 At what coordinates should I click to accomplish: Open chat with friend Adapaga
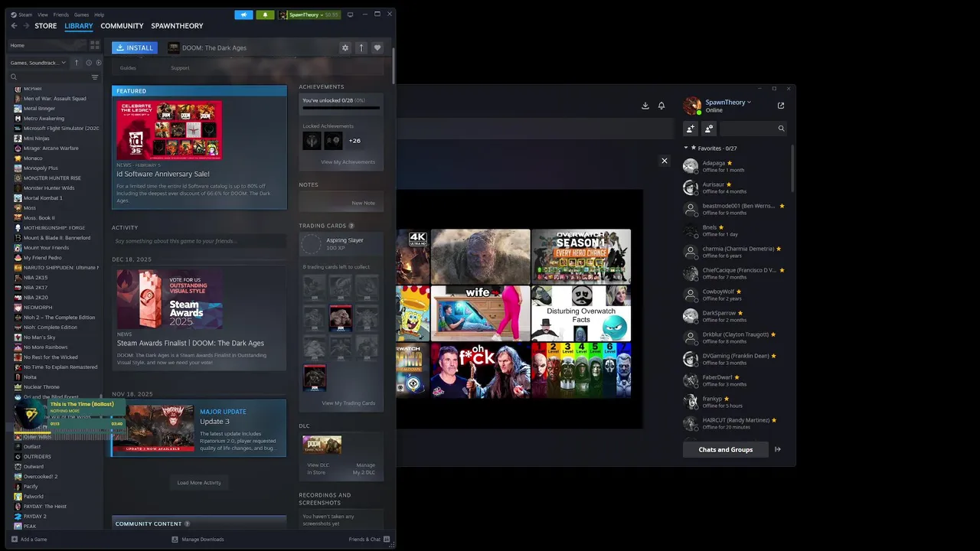[x=735, y=166]
